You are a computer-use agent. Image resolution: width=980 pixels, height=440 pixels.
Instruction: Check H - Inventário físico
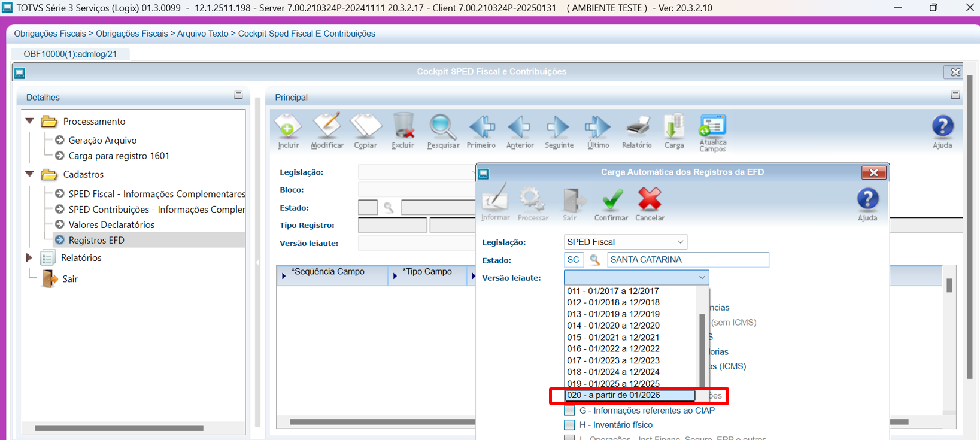click(569, 425)
